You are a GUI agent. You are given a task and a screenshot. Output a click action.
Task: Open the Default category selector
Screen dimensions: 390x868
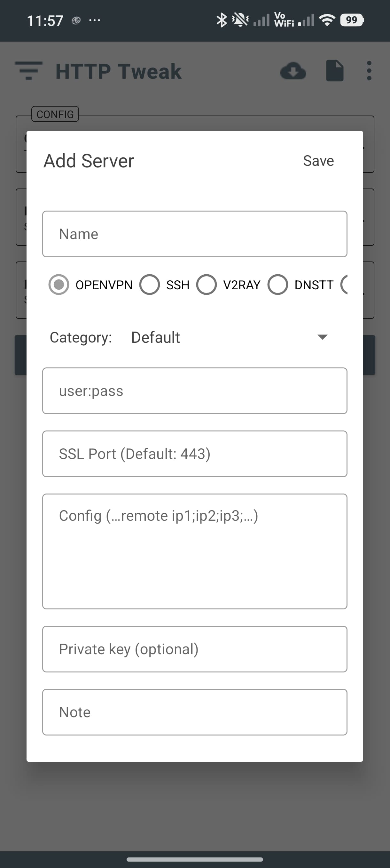229,337
